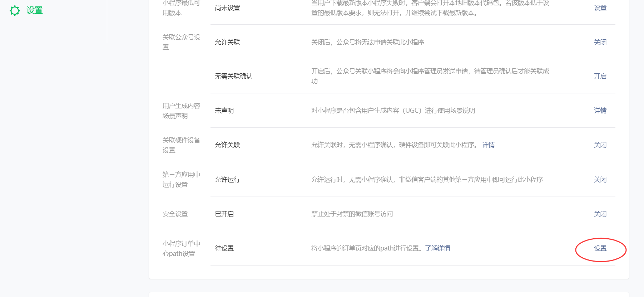The width and height of the screenshot is (644, 297).
Task: Click 关闭 for 第三方应用中运行设置
Action: (600, 180)
